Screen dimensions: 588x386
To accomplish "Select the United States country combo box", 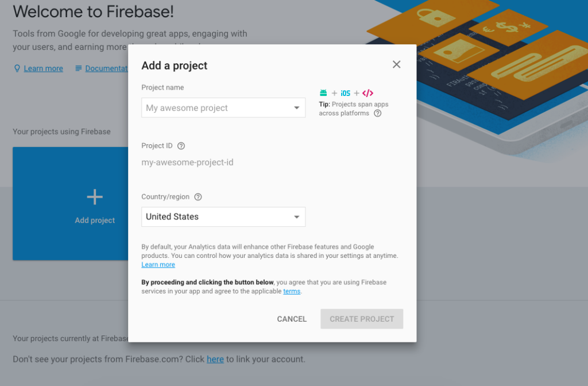I will pyautogui.click(x=218, y=217).
